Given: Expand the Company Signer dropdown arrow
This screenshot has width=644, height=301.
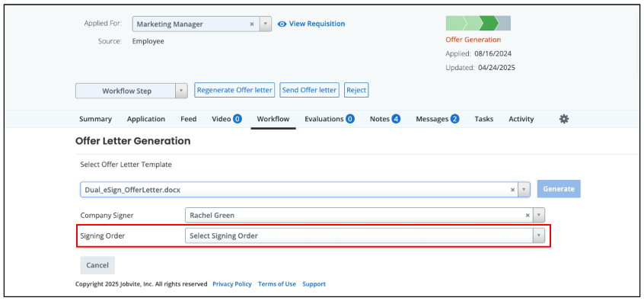Looking at the screenshot, I should [x=539, y=215].
